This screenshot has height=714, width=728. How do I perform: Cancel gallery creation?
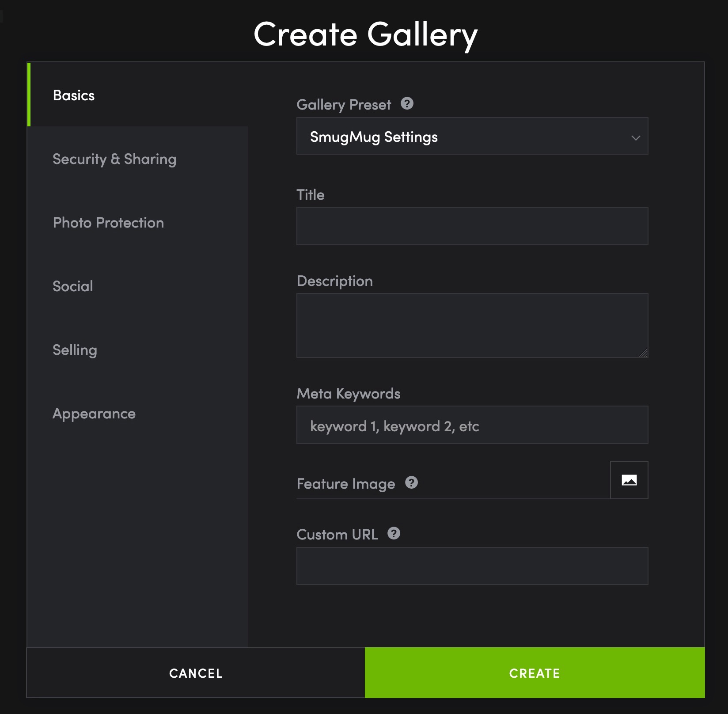196,673
